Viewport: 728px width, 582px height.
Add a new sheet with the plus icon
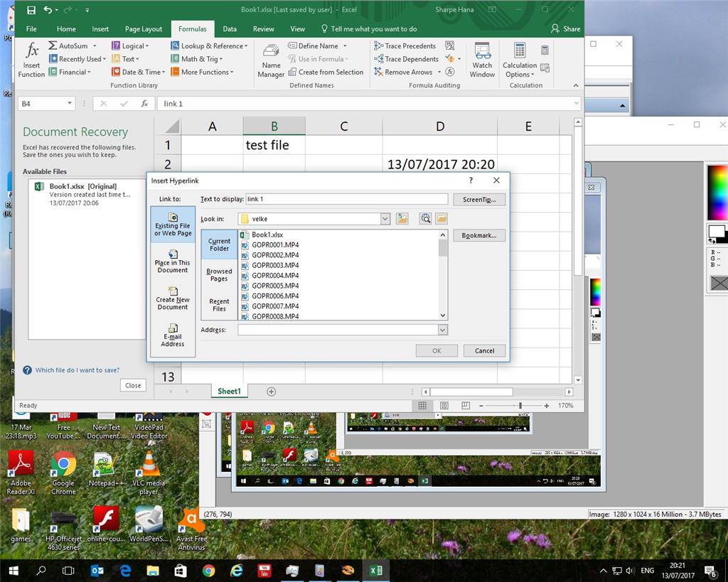click(271, 392)
